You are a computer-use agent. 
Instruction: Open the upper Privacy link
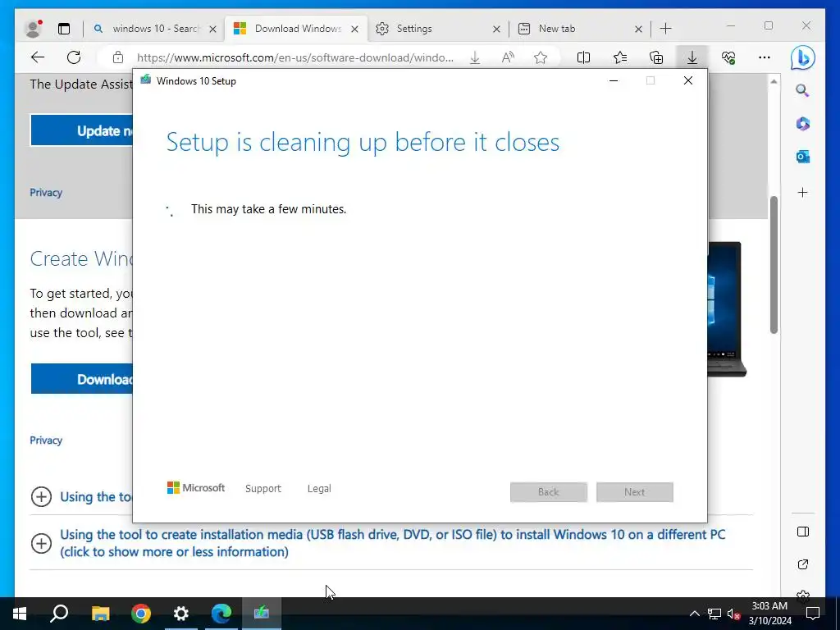point(46,192)
